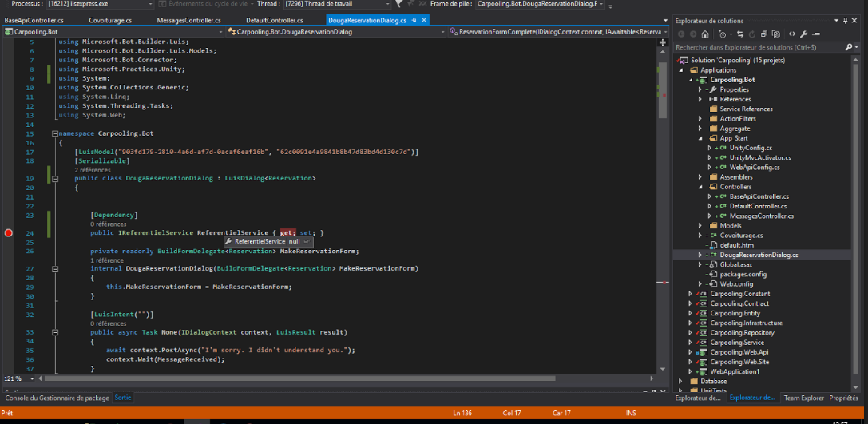Image resolution: width=868 pixels, height=424 pixels.
Task: Click the Forward arrow in Solution Explorer toolbar
Action: [x=693, y=34]
